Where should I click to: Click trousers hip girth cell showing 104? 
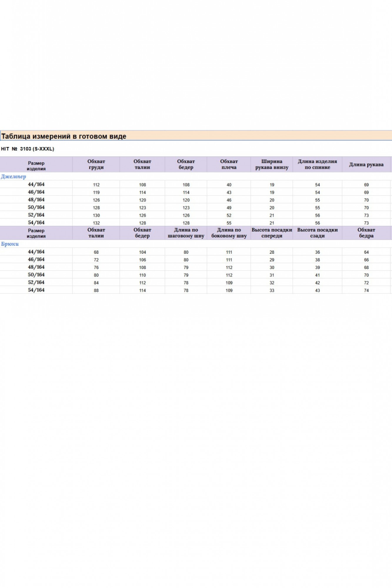142,252
